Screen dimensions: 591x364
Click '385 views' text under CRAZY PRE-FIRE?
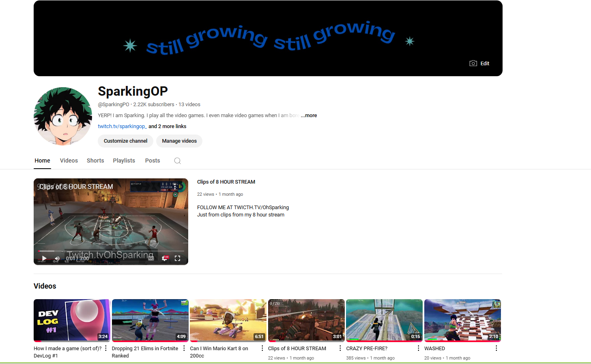[356, 358]
